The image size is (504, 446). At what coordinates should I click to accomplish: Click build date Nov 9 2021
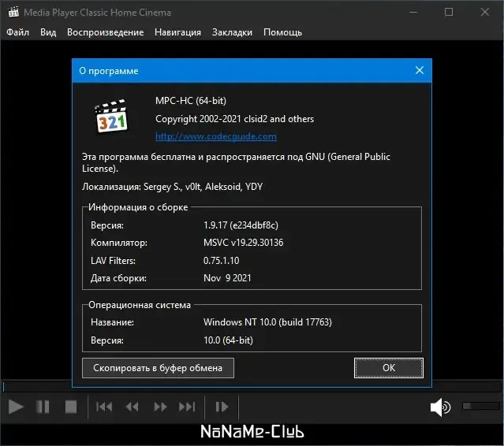point(227,277)
